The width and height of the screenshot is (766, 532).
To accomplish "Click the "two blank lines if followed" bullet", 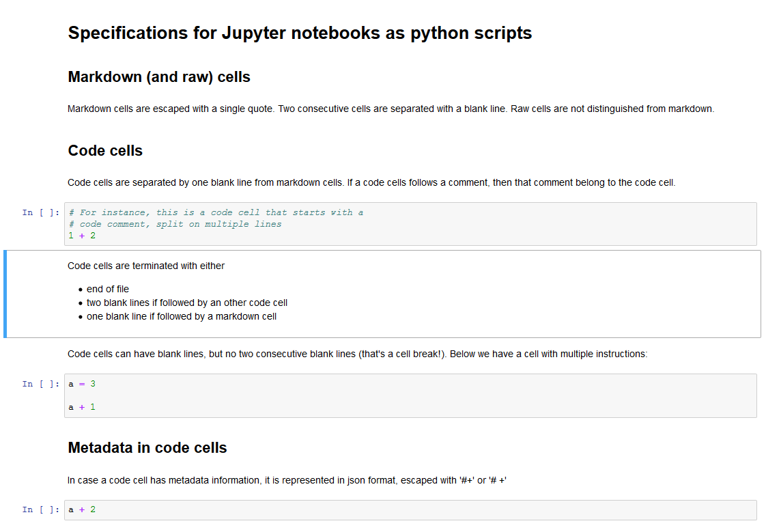I will [x=187, y=303].
